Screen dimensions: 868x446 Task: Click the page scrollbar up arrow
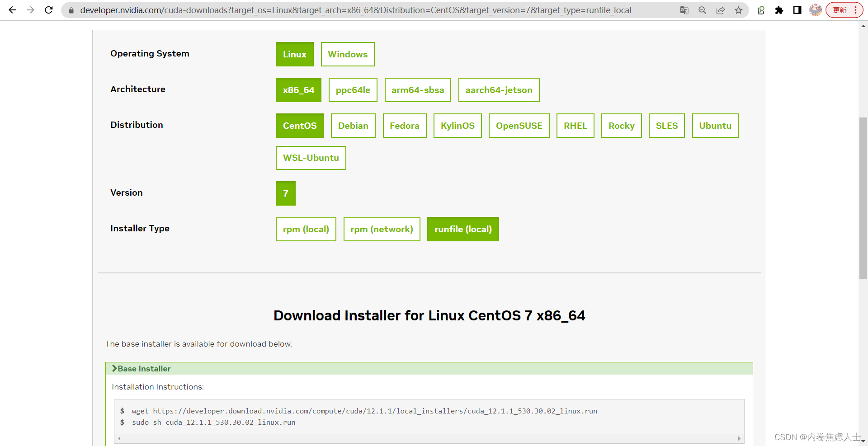coord(863,26)
